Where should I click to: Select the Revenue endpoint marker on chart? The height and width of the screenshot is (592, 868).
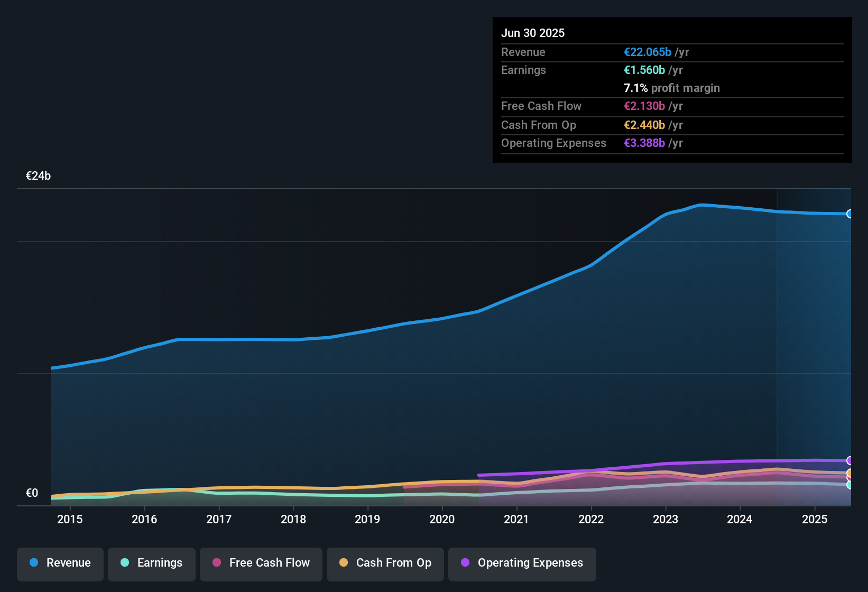pyautogui.click(x=850, y=214)
